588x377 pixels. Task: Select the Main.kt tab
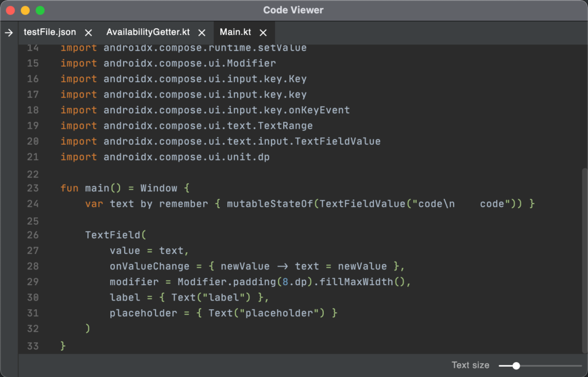(x=234, y=33)
